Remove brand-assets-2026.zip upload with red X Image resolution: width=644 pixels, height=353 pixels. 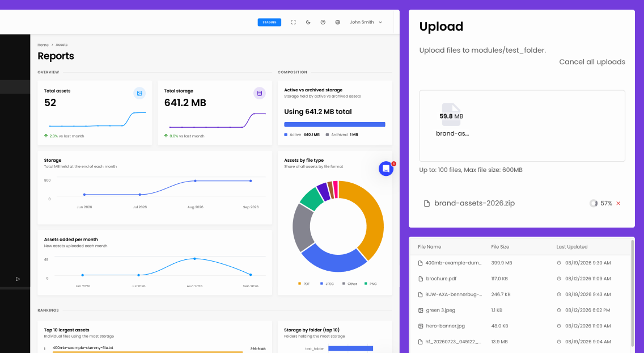pos(618,203)
